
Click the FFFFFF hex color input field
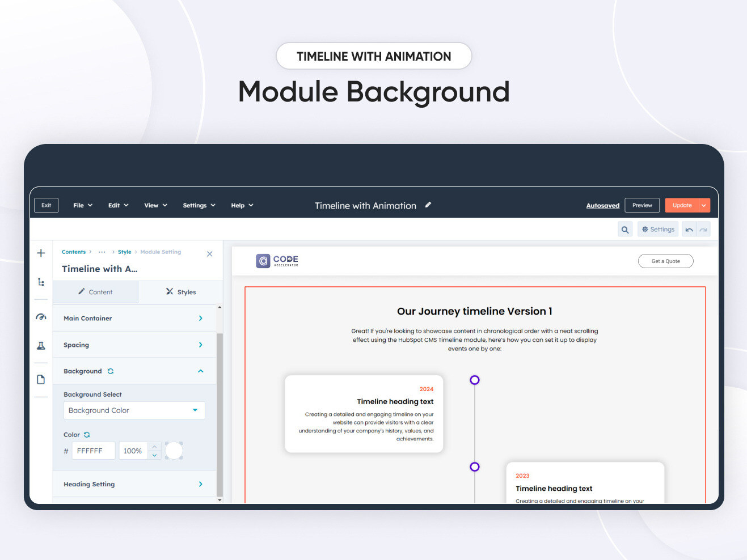point(93,450)
